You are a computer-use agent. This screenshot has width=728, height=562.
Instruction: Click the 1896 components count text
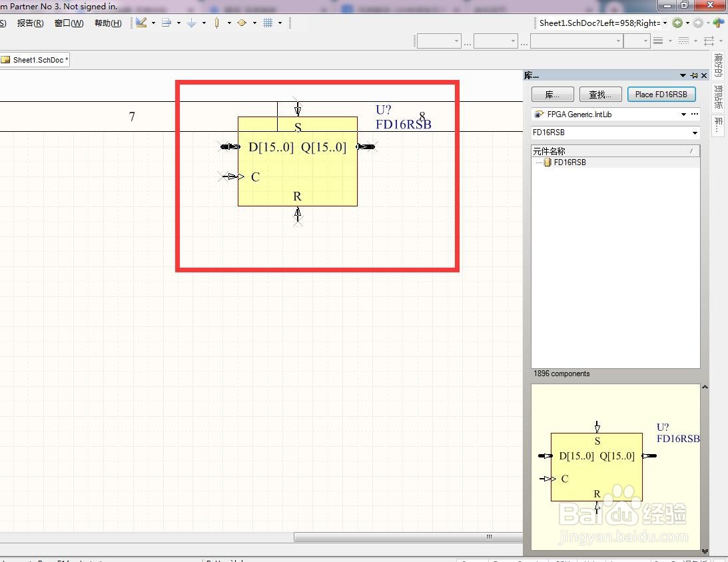(561, 374)
